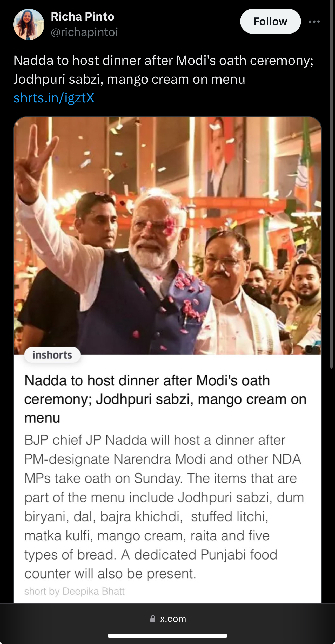The width and height of the screenshot is (335, 644).
Task: Tap the lock icon beside x.com
Action: click(153, 619)
